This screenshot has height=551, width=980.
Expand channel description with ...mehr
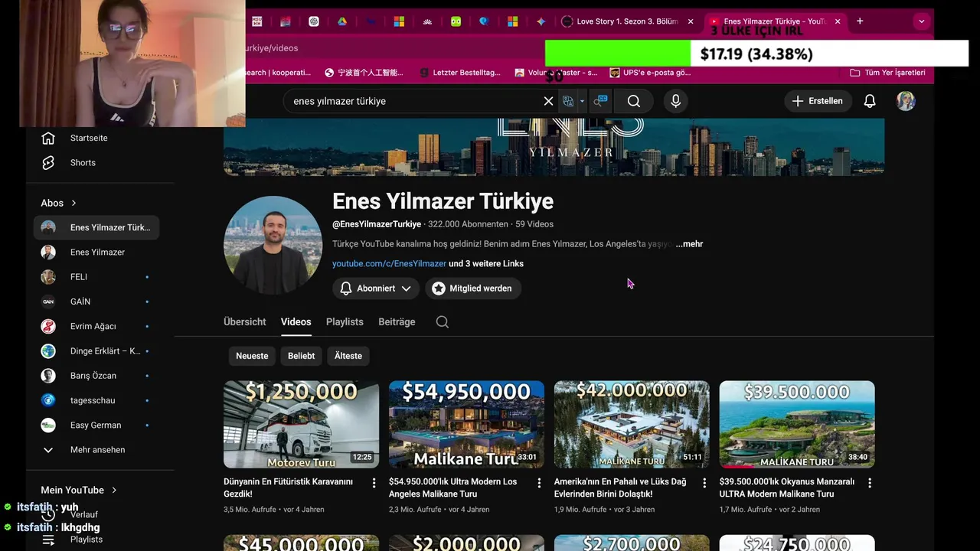[x=689, y=244]
